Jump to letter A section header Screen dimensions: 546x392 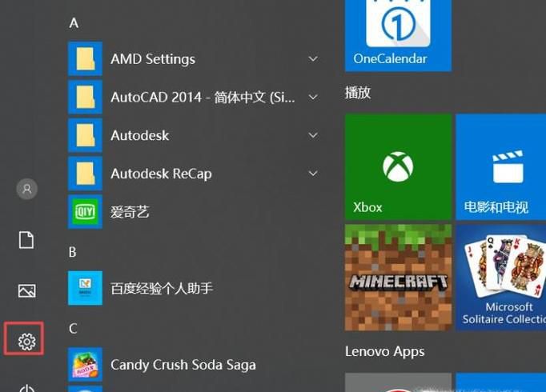[x=74, y=23]
